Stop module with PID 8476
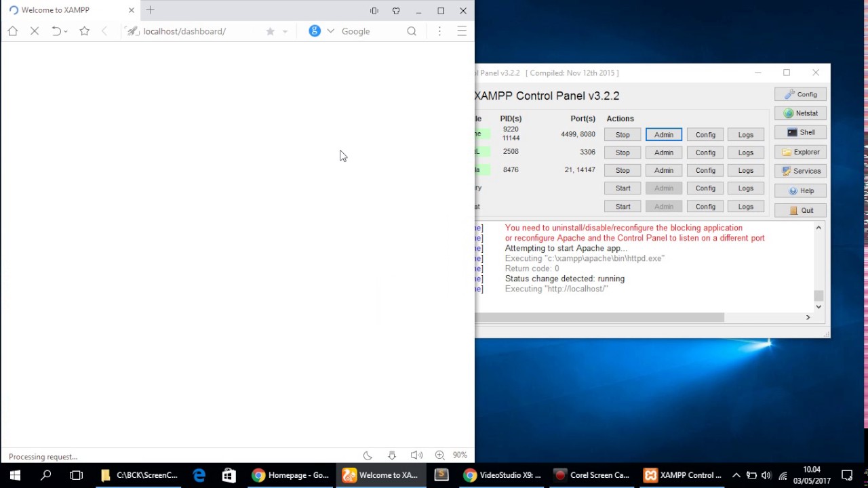Viewport: 868px width, 488px height. coord(623,170)
